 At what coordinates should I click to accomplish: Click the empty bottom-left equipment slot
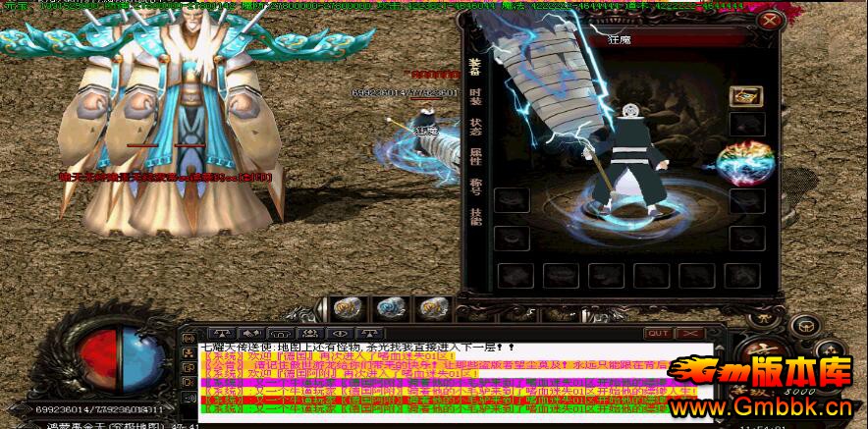pos(512,274)
